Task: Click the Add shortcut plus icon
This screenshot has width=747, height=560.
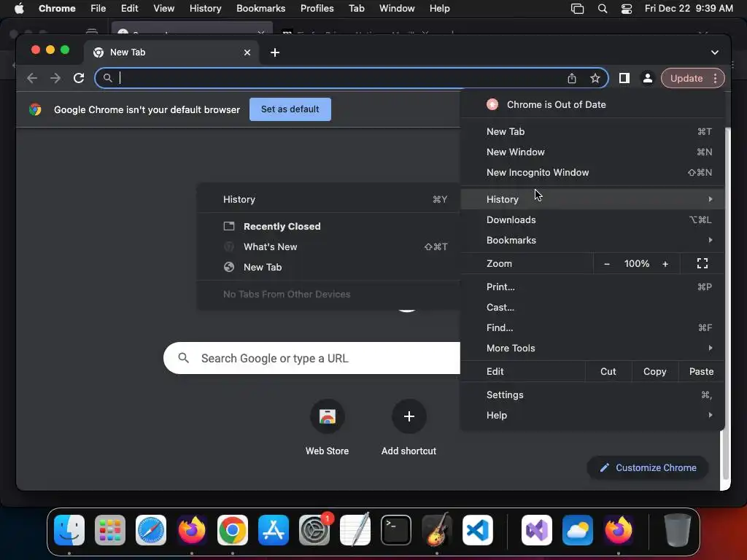Action: [409, 416]
